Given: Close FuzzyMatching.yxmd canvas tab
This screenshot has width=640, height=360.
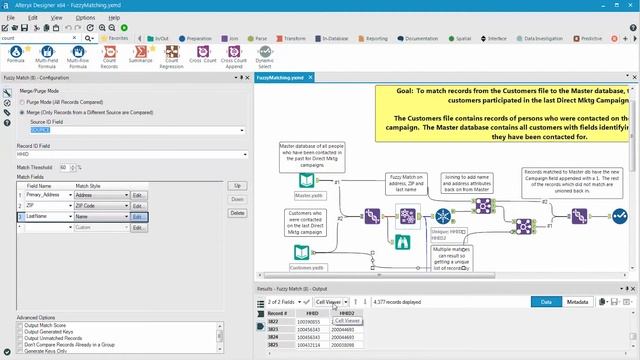Looking at the screenshot, I should point(310,77).
